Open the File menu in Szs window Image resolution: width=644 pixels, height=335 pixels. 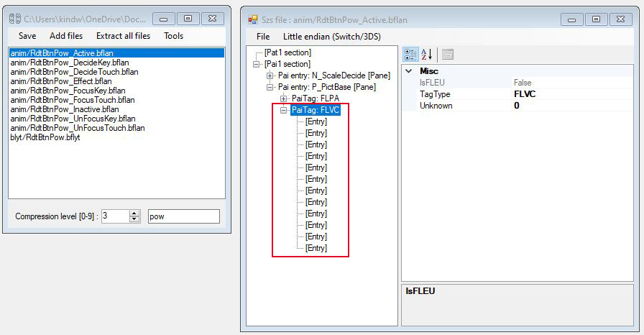tap(263, 36)
